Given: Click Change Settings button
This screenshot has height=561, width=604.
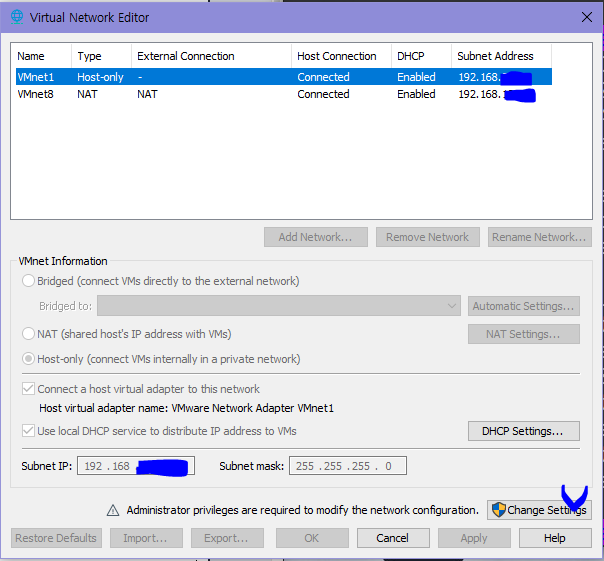Looking at the screenshot, I should [539, 510].
